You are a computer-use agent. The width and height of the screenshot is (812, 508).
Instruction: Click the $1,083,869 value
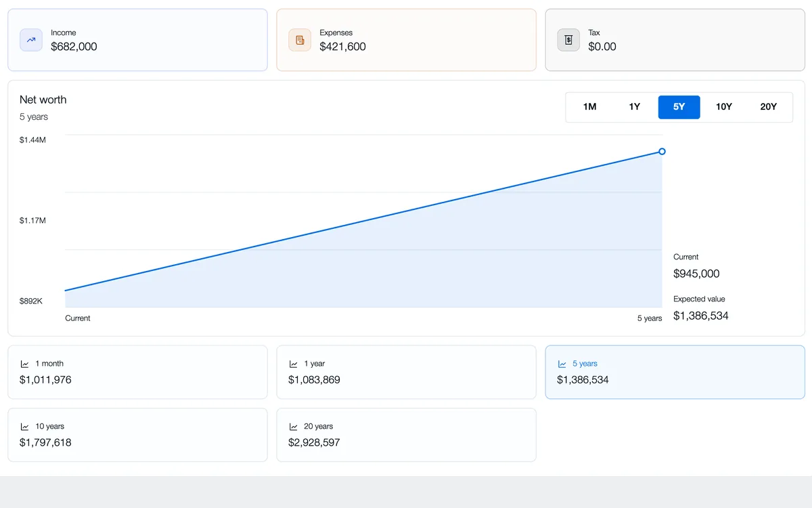[x=314, y=380]
